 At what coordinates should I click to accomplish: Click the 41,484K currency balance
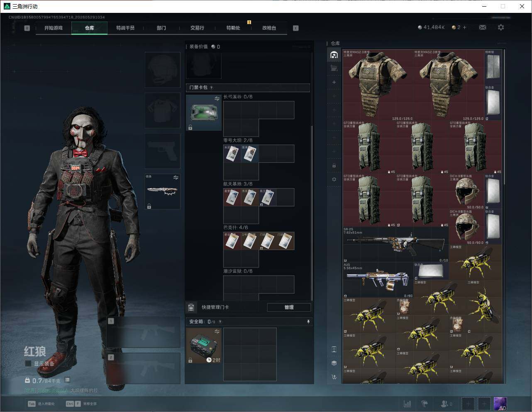pyautogui.click(x=431, y=27)
